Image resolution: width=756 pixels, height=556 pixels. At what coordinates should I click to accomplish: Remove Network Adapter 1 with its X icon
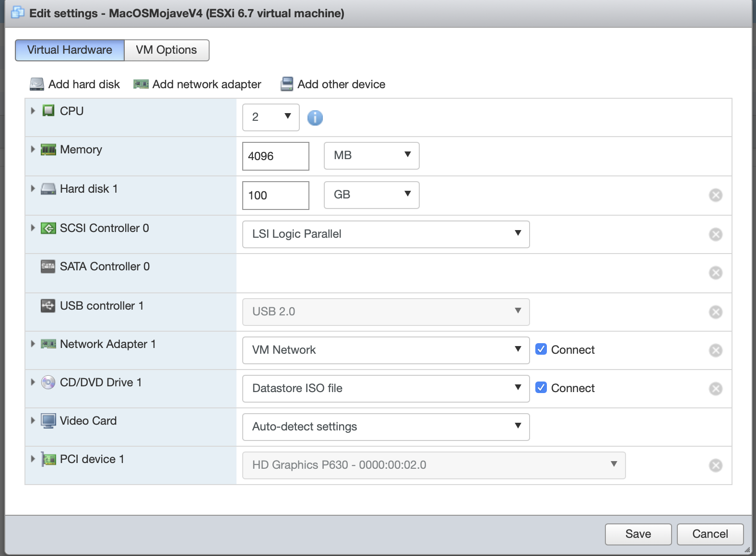click(x=716, y=350)
